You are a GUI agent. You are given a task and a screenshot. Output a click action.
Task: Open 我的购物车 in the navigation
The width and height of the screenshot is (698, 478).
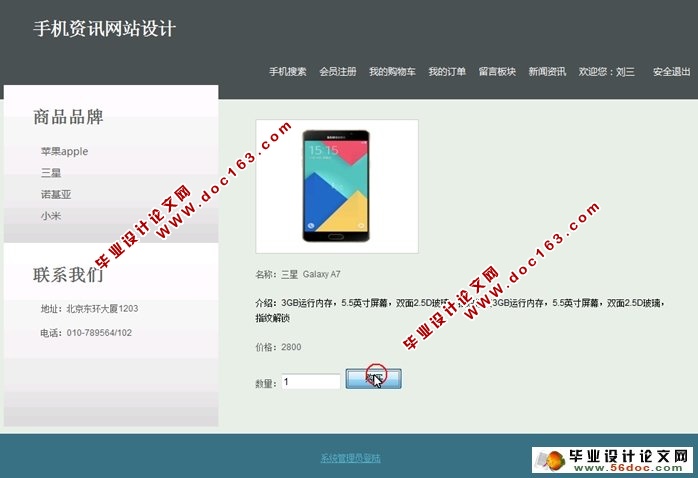[x=392, y=72]
